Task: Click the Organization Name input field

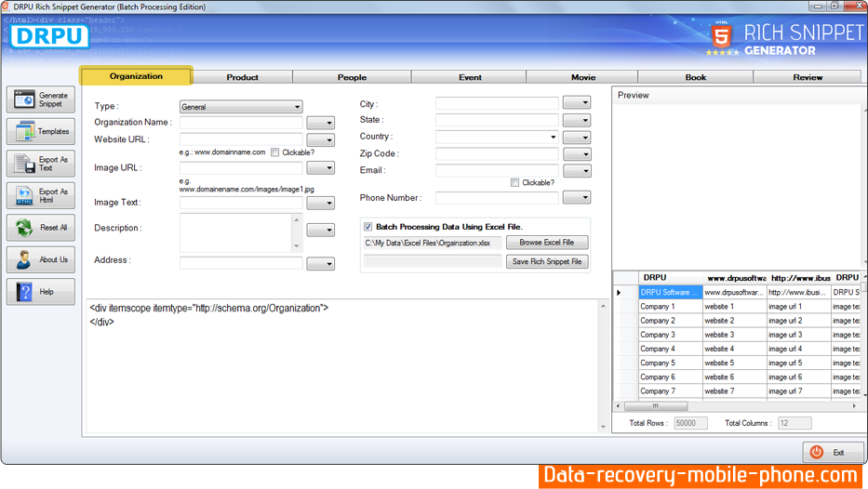Action: (x=241, y=123)
